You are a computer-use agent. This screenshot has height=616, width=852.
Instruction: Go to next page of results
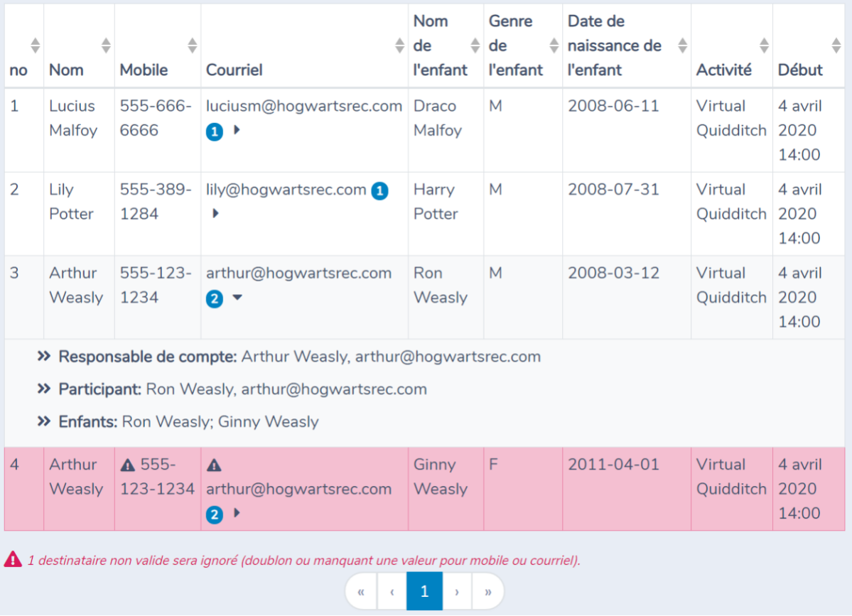[457, 592]
